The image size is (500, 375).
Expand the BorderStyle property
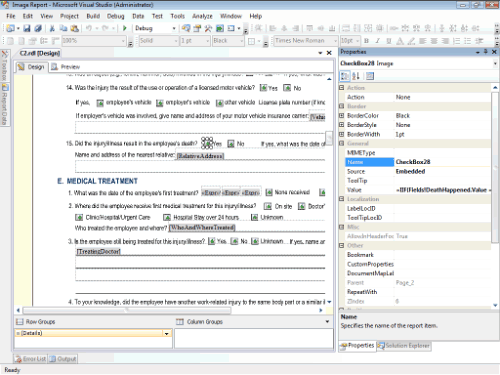click(x=341, y=125)
